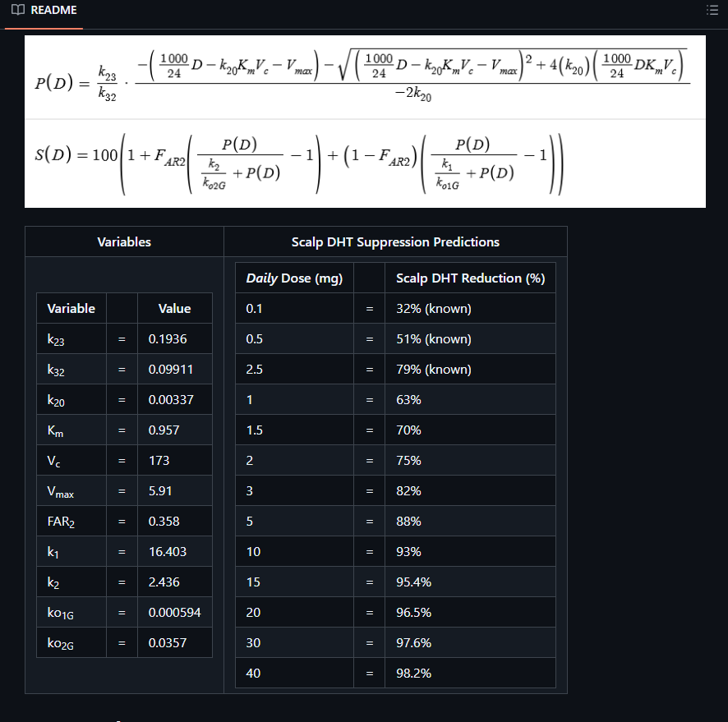Click the FAR2 variable name cell
The width and height of the screenshot is (728, 722).
[71, 522]
